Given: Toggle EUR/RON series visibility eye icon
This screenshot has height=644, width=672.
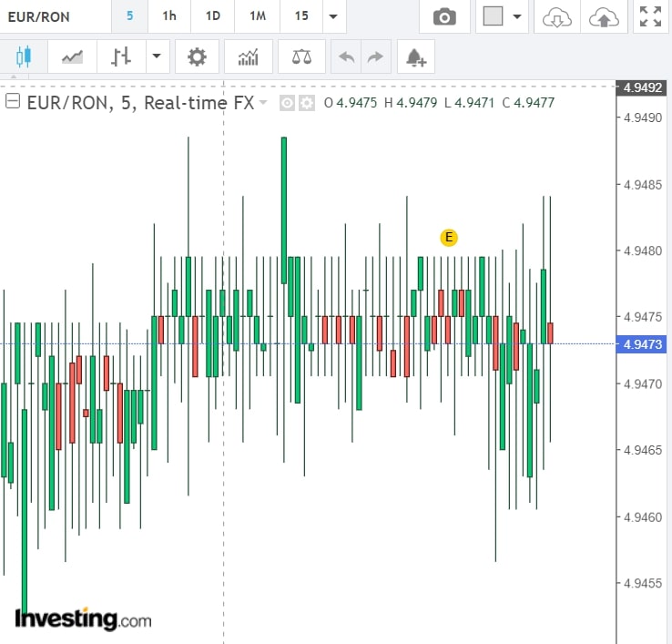Looking at the screenshot, I should pyautogui.click(x=287, y=103).
